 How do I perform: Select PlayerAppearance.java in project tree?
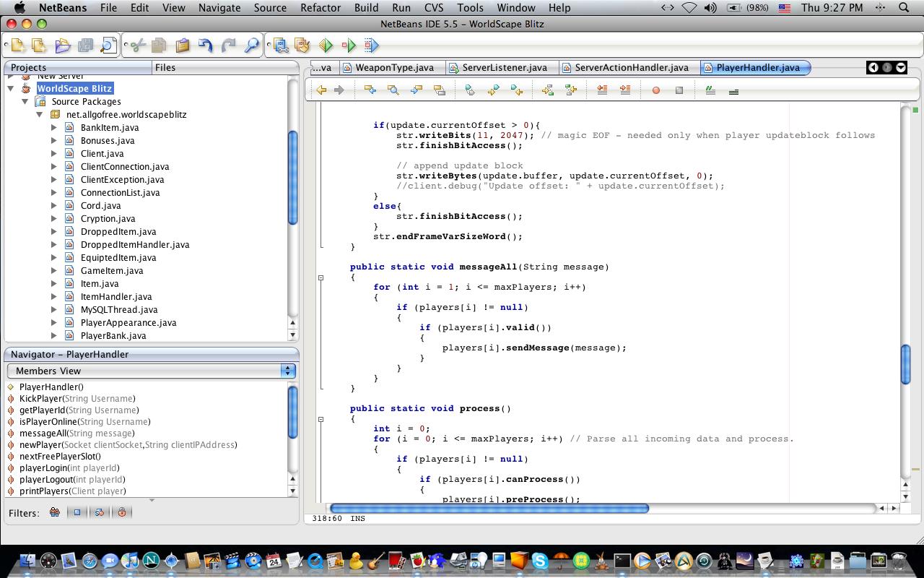click(128, 322)
